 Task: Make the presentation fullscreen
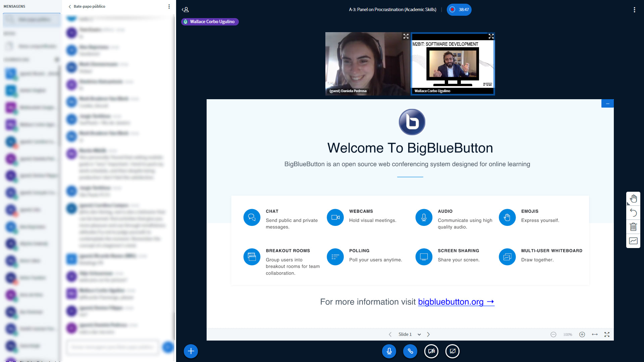[607, 335]
